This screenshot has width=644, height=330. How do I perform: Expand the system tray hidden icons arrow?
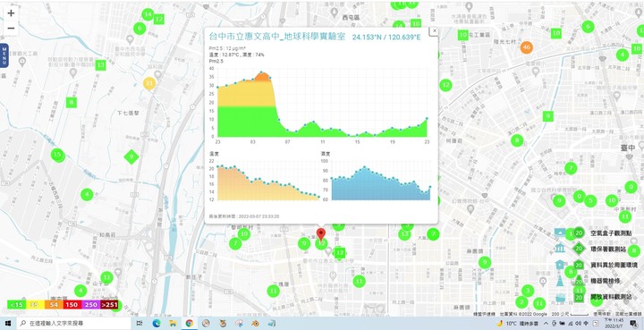(547, 324)
